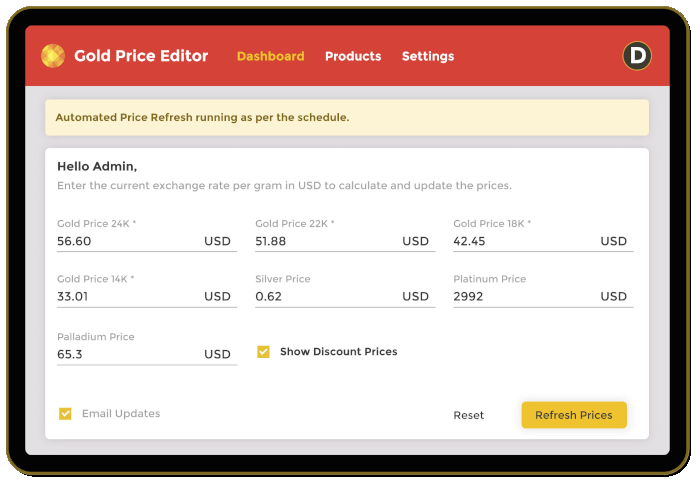700x486 pixels.
Task: Select the Silver Price field
Action: click(345, 297)
